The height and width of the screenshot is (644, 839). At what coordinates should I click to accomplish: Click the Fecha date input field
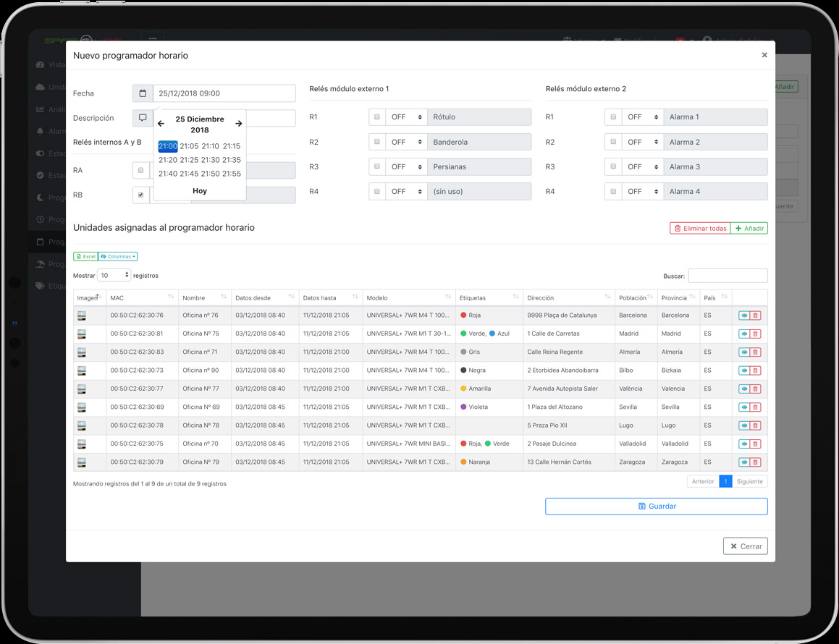(224, 93)
